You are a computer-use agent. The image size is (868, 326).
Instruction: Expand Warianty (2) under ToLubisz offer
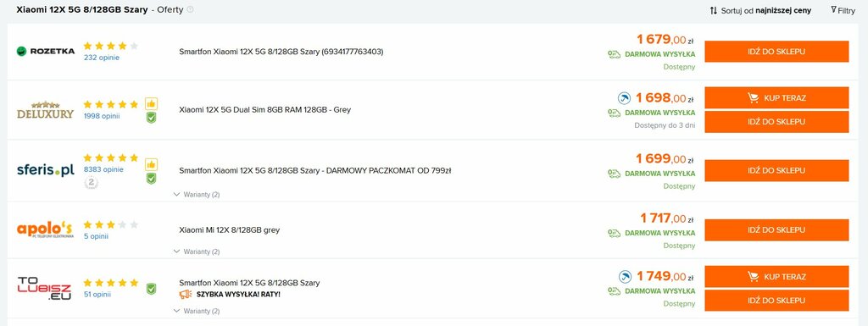pos(197,311)
